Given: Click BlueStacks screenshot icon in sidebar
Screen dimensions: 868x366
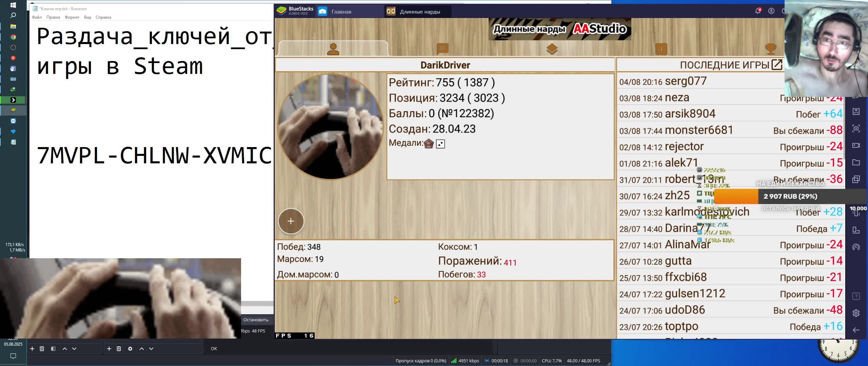Looking at the screenshot, I should click(x=856, y=128).
